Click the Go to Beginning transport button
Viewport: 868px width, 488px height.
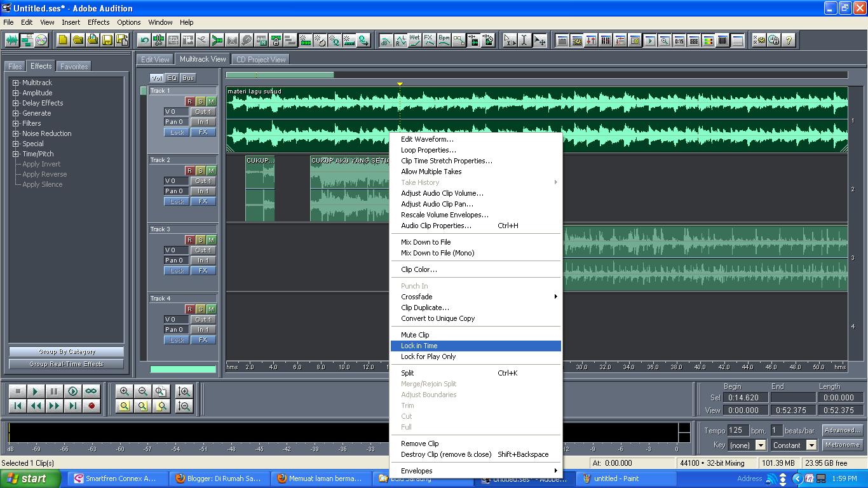click(17, 406)
